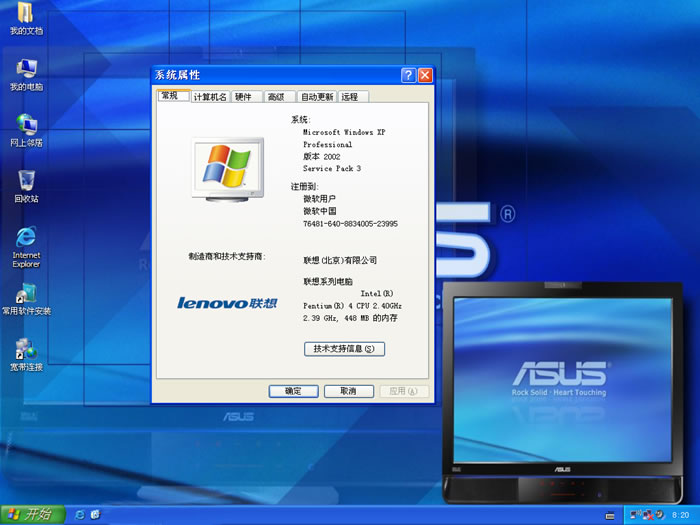
Task: Click the product ID 76481-640-8834005-23995
Action: click(x=350, y=224)
